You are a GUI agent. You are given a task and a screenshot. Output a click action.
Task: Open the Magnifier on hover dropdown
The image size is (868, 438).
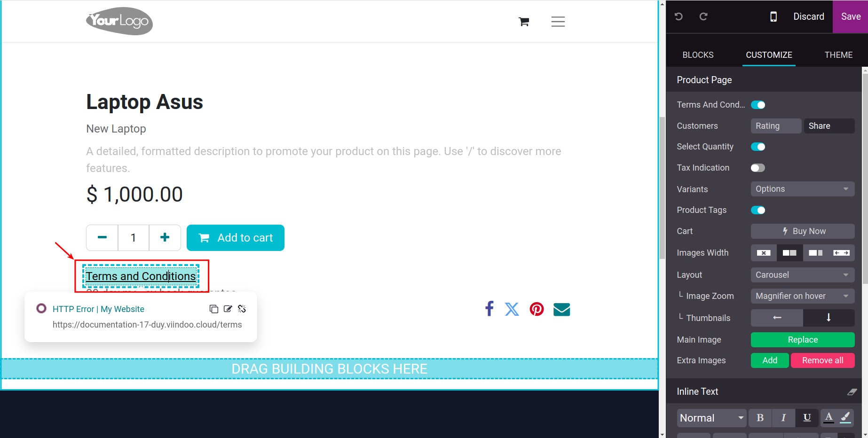[802, 296]
